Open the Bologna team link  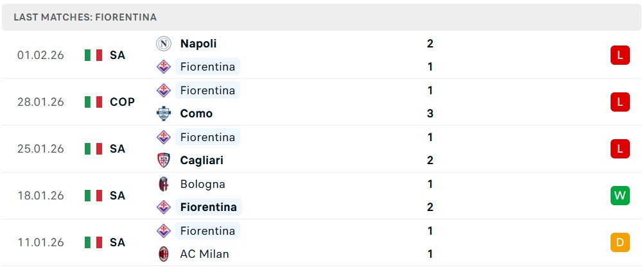click(202, 184)
